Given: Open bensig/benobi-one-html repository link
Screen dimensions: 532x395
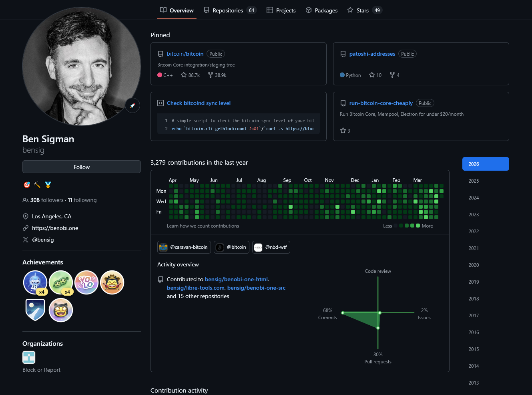Looking at the screenshot, I should [236, 279].
